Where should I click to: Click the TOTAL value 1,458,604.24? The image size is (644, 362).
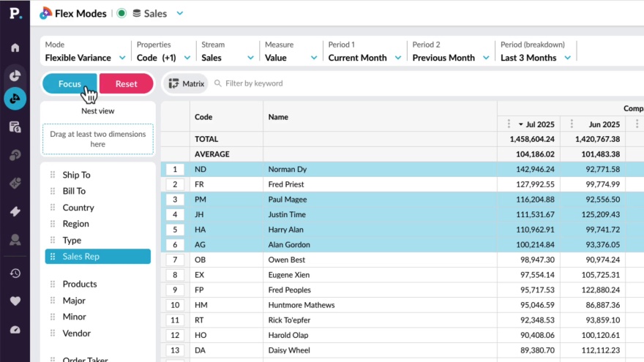click(532, 139)
